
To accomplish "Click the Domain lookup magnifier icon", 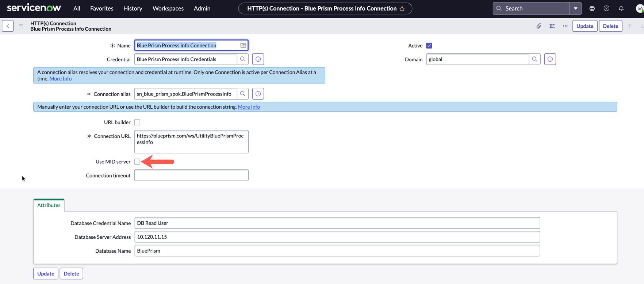I will 535,59.
